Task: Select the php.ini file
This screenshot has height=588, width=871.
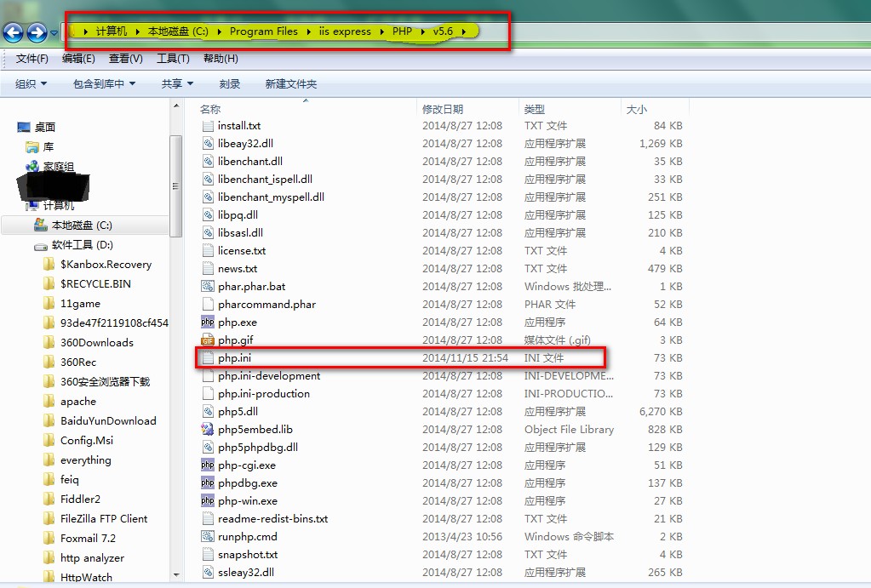Action: point(234,358)
